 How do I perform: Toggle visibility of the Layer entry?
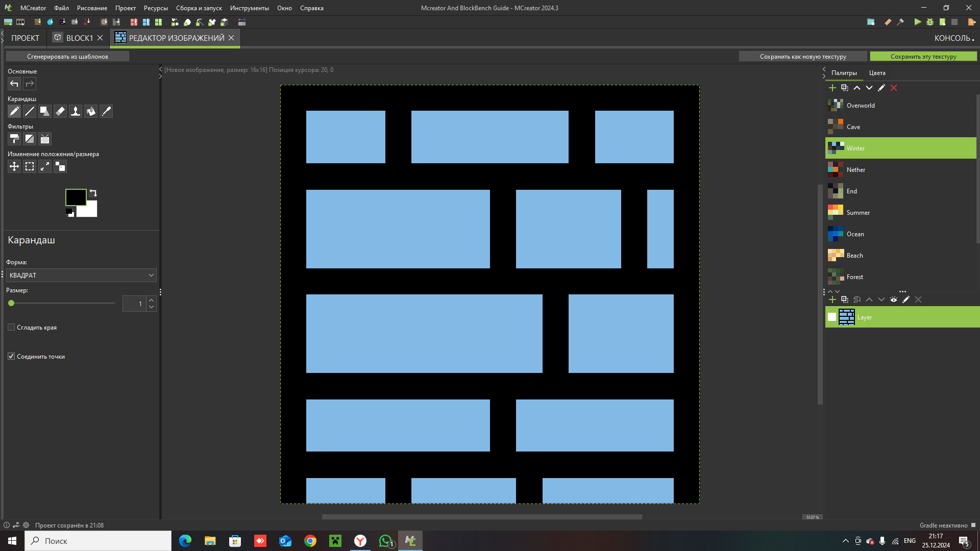831,317
